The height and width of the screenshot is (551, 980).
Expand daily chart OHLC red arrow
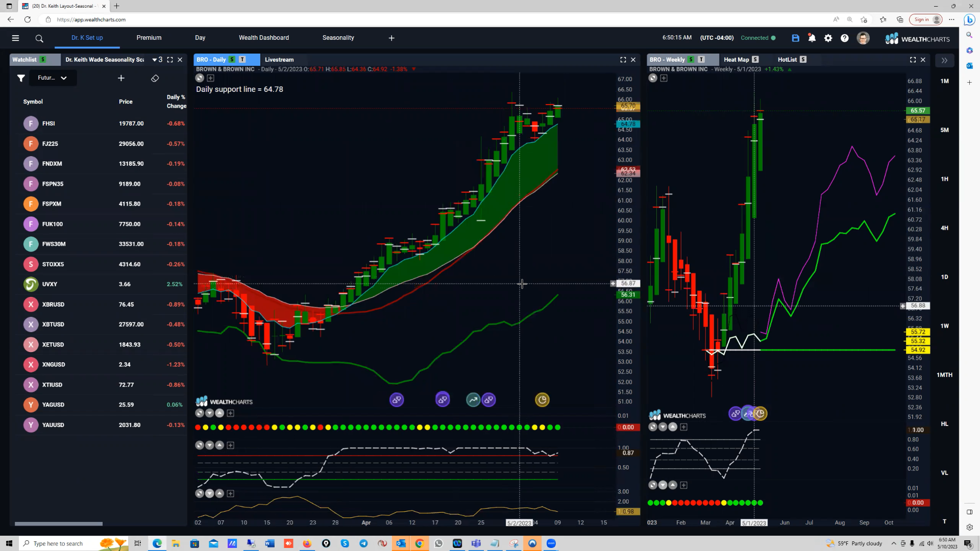pyautogui.click(x=413, y=69)
